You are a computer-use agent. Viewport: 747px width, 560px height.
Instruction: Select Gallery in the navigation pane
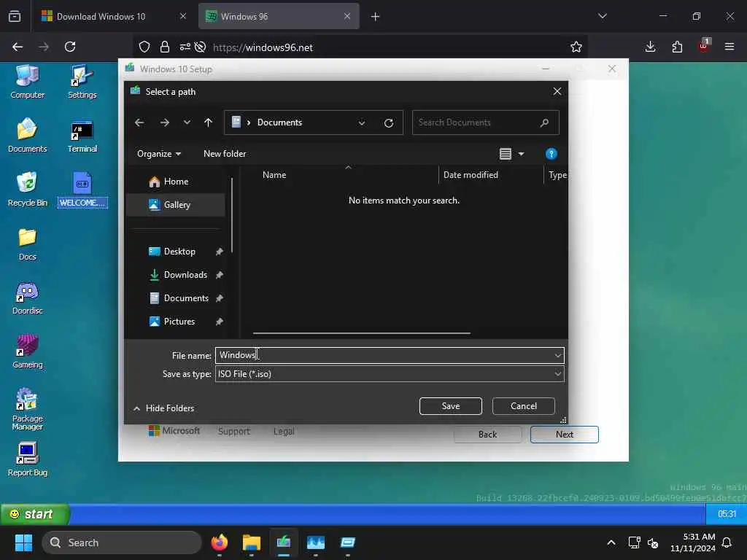click(x=175, y=205)
